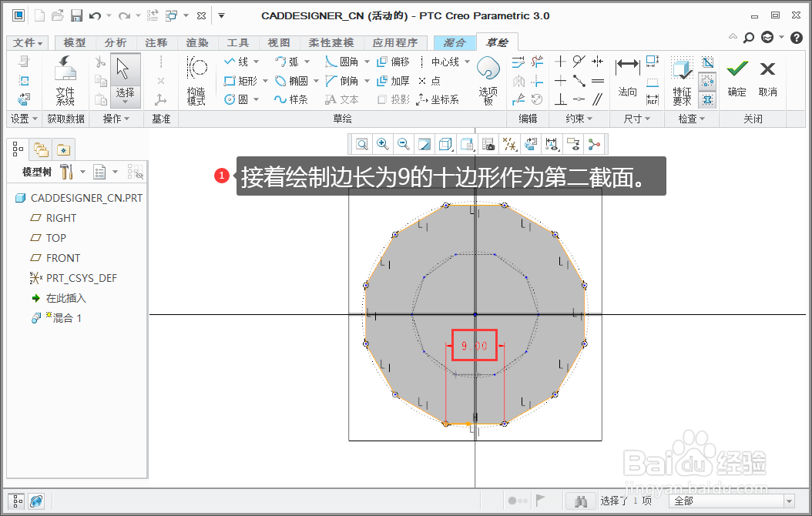Open the Folder Browser tab in navigator

click(41, 149)
